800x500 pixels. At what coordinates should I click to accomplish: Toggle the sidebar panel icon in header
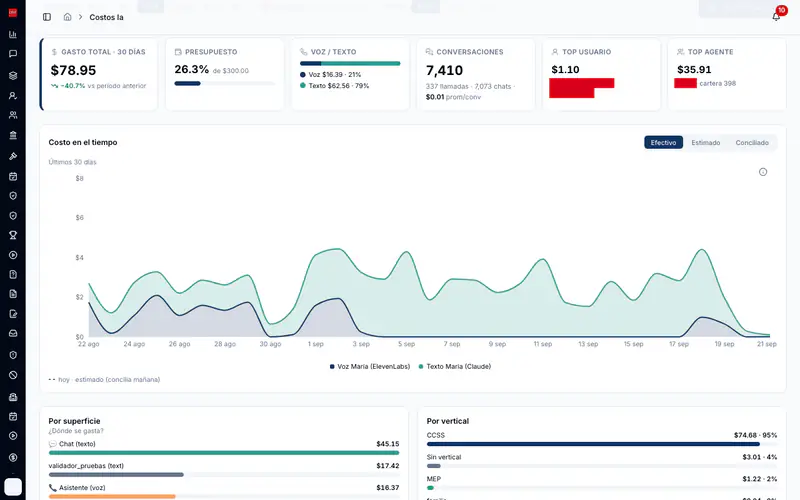coord(47,17)
